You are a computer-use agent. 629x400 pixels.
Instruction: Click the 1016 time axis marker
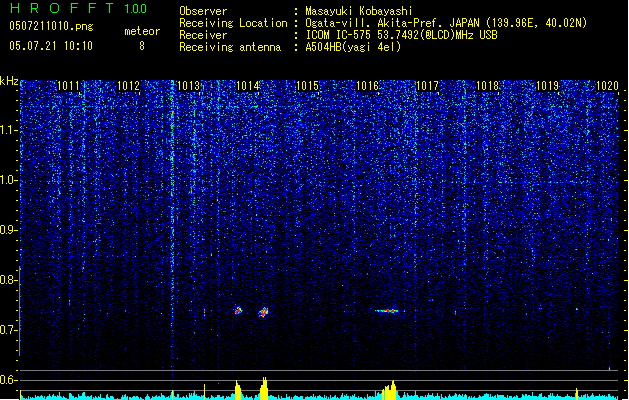tap(367, 86)
